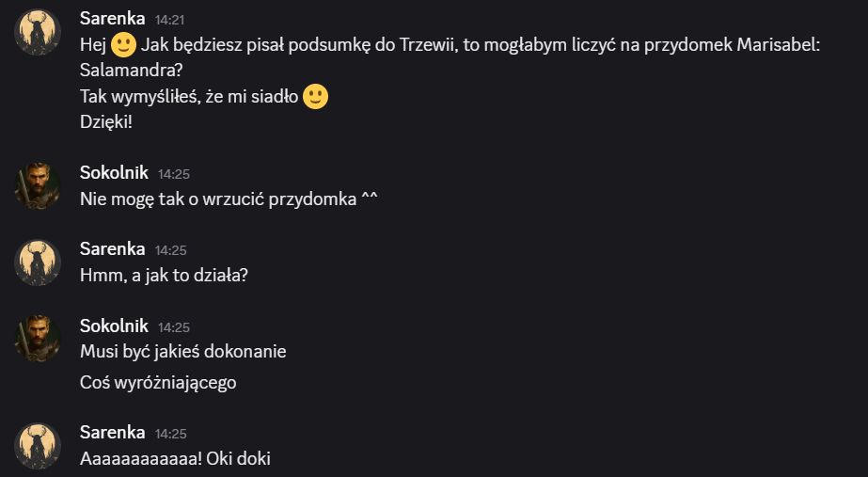This screenshot has width=868, height=477.
Task: Click Sokolnik's avatar beside 'Nie mogę tak' message
Action: [38, 186]
